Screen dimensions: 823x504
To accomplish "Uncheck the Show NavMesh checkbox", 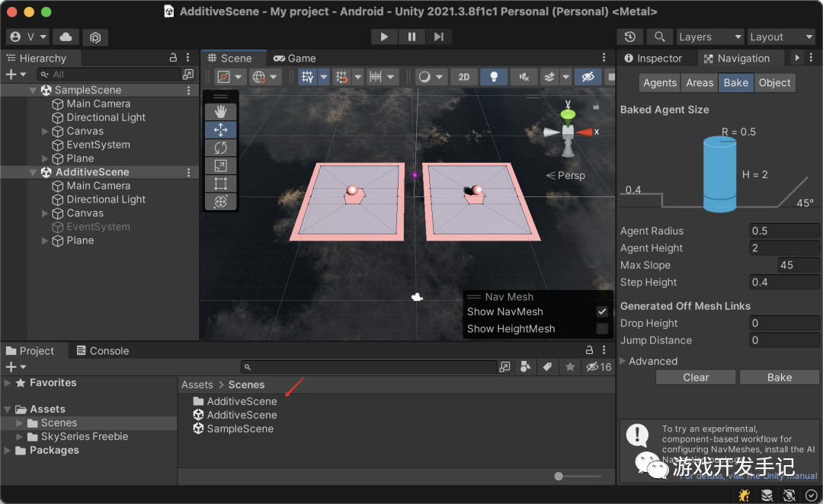I will (x=602, y=311).
